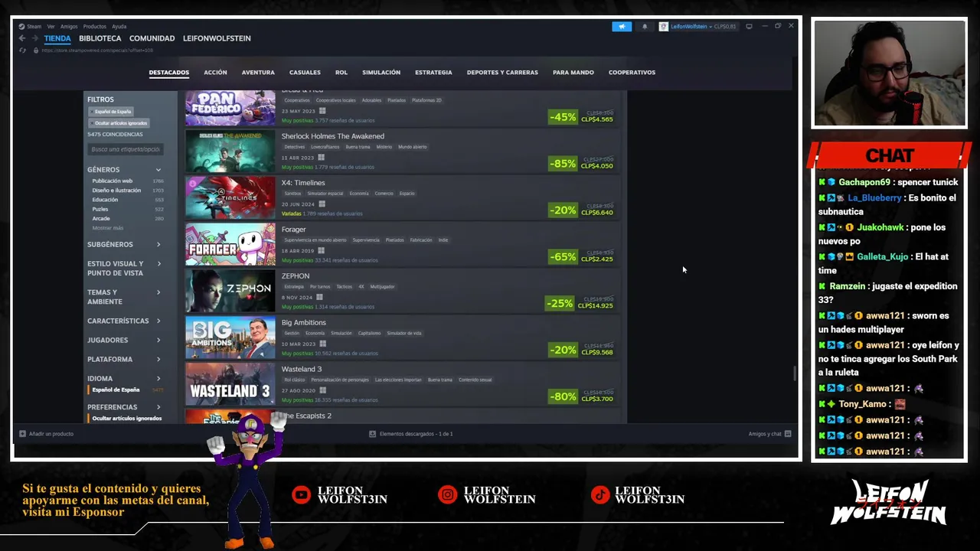Image resolution: width=980 pixels, height=551 pixels.
Task: Click the Lovecraftianos tag on Sherlock Holmes
Action: (x=325, y=147)
